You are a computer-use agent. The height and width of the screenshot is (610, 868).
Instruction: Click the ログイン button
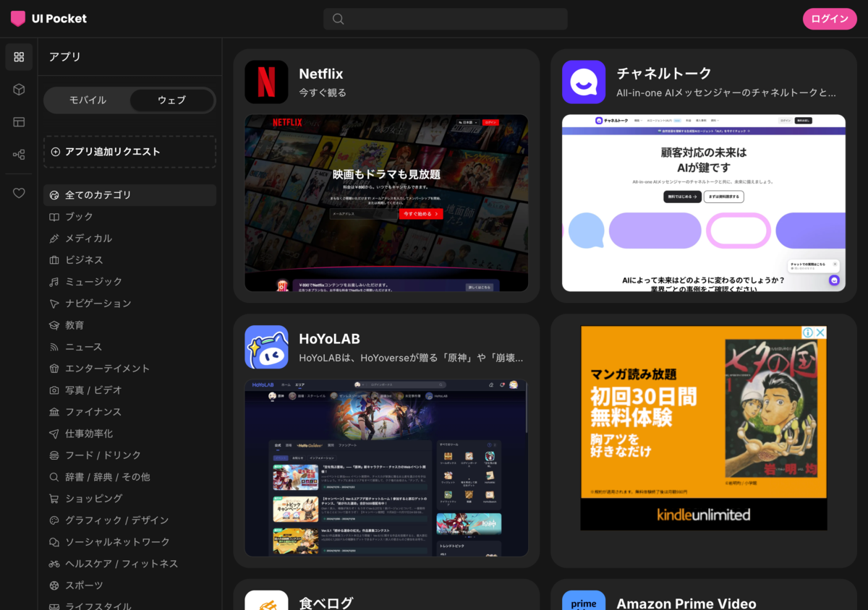830,19
